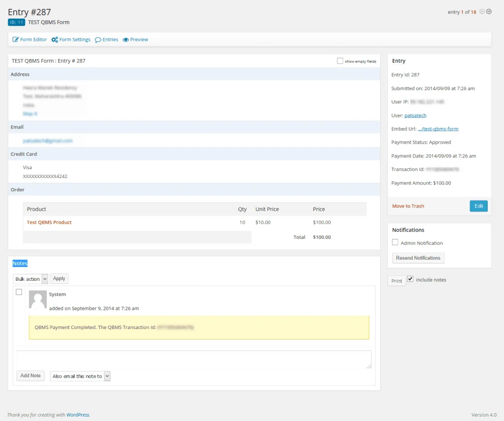
Task: Click the note textarea resize handle
Action: 369,366
